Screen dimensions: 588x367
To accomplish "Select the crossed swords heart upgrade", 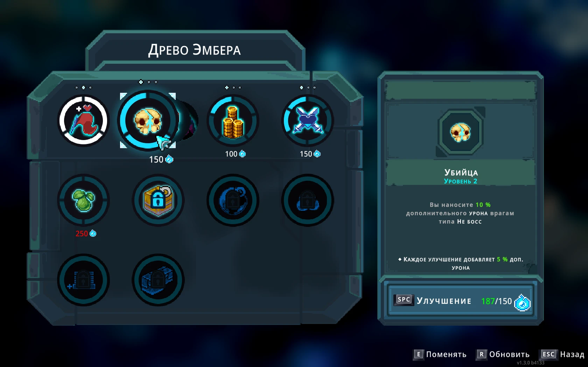I will pos(307,121).
